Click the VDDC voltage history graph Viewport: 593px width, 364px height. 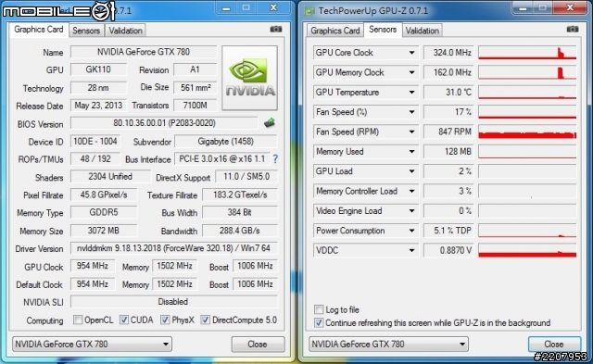527,250
